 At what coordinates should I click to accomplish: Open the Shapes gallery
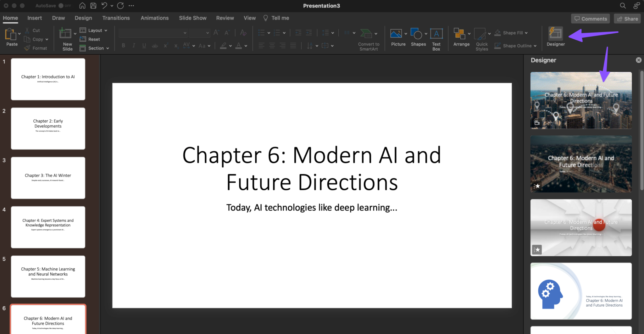(417, 36)
